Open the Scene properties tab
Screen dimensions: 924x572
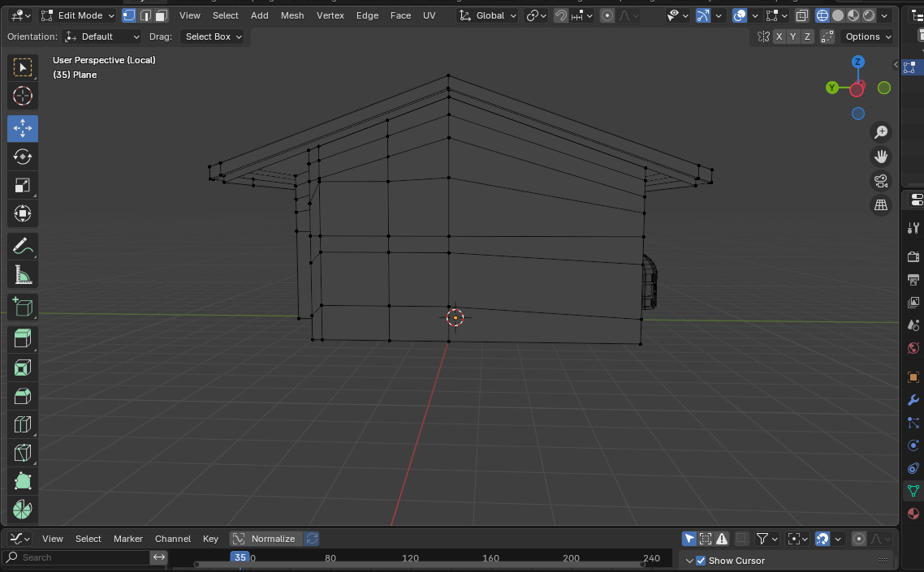tap(913, 325)
